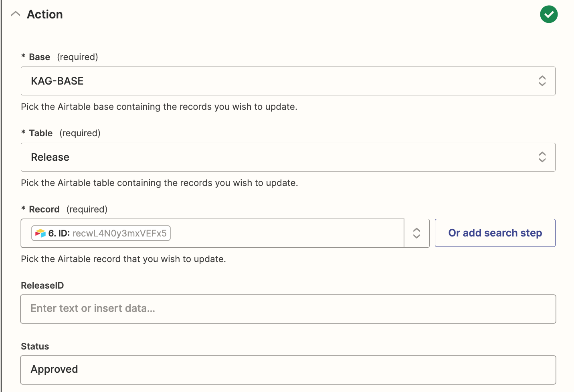
Task: Click the Status field containing Approved
Action: (x=288, y=370)
